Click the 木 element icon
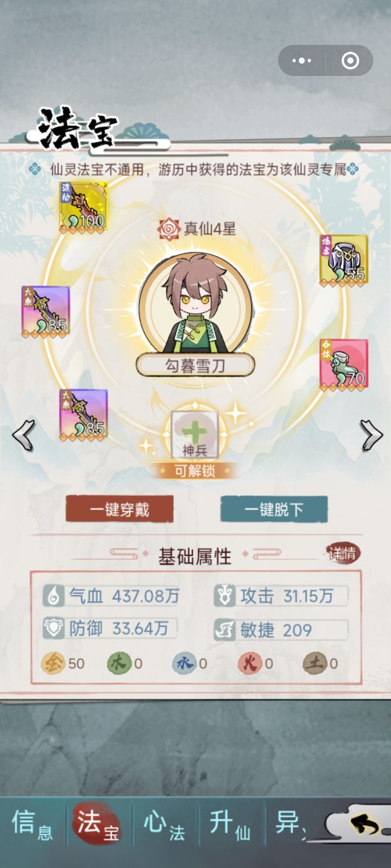This screenshot has width=391, height=868. point(118,663)
